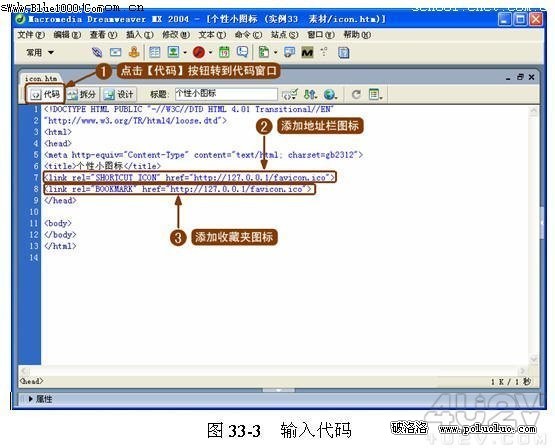Insert the date with the calendar icon

tap(224, 52)
